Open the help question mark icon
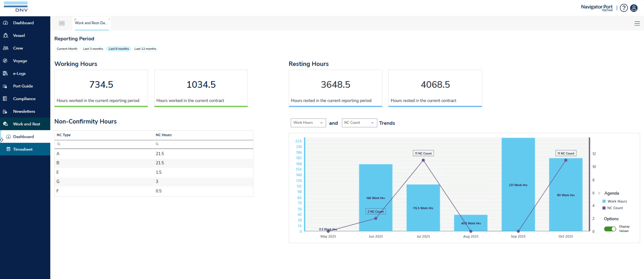Screen dimensions: 644x279 tap(624, 8)
